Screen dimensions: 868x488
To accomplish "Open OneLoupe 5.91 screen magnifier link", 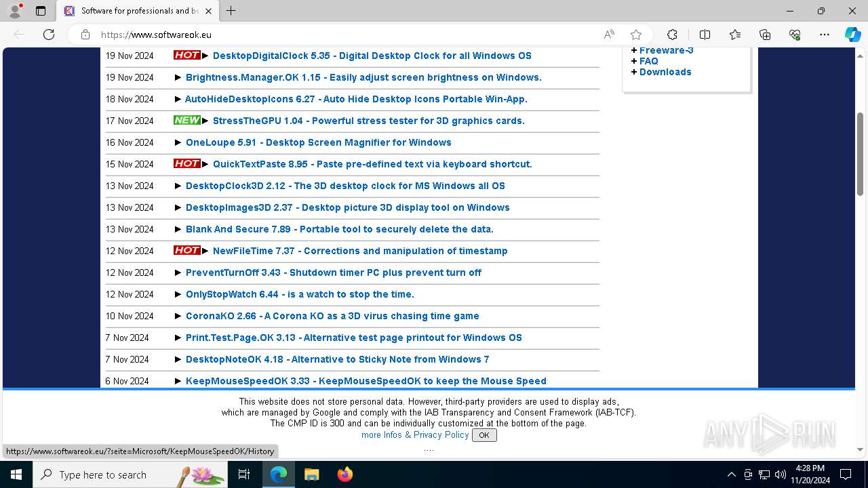I will pos(318,142).
